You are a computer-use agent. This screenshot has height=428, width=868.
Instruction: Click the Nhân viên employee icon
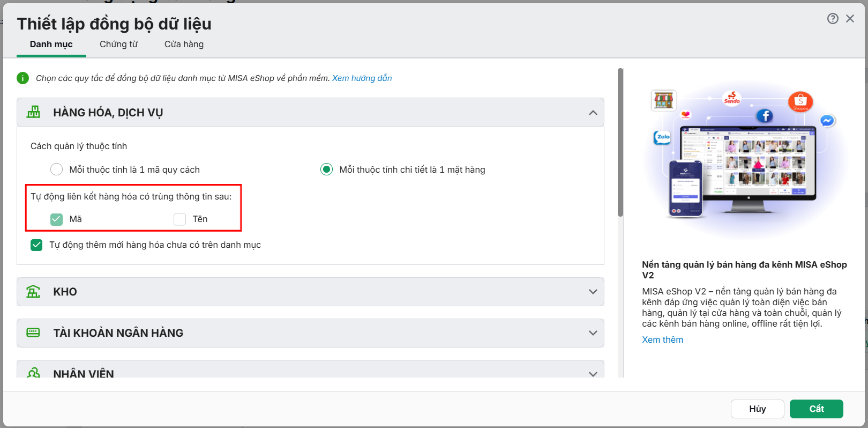tap(33, 373)
